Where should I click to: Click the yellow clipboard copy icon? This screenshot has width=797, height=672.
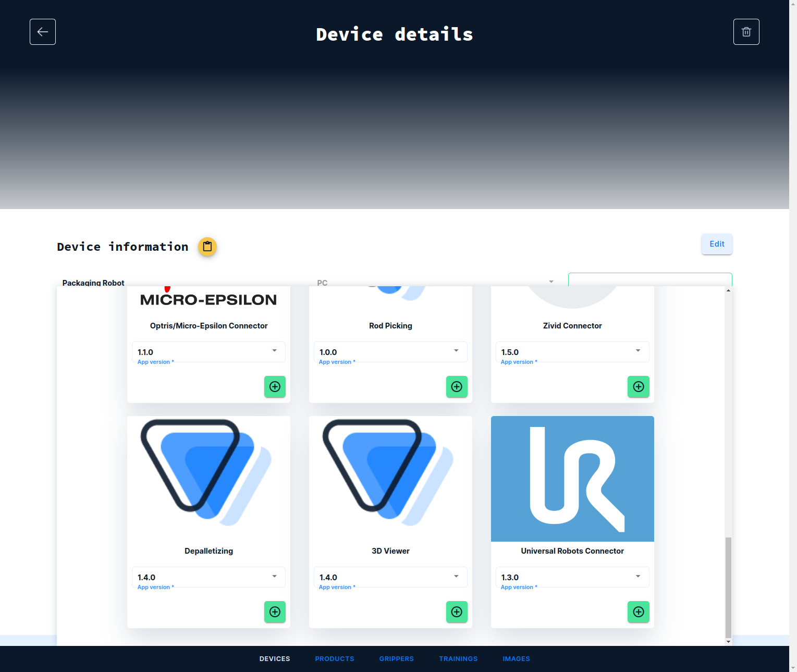click(x=207, y=247)
